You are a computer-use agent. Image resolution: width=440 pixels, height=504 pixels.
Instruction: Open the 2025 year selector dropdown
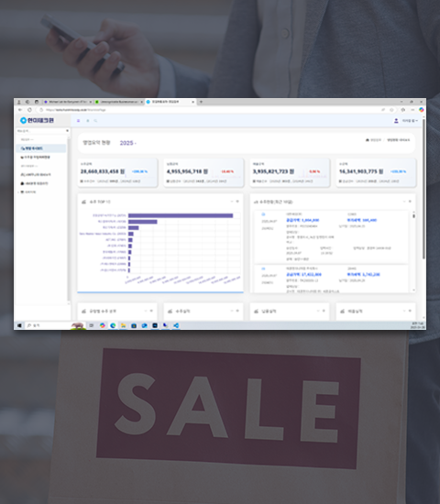click(128, 143)
